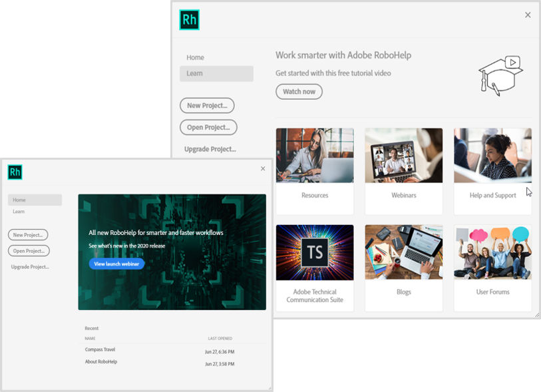Click the Rh logo in the Home window

(x=15, y=172)
